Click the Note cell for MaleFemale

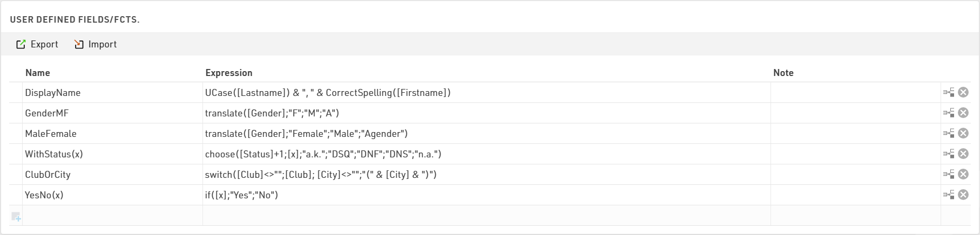coord(855,134)
